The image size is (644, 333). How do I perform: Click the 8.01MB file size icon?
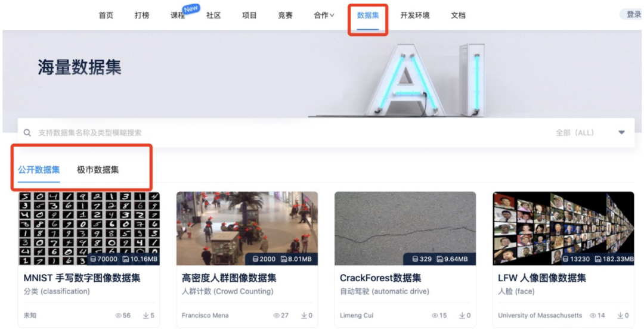(x=284, y=259)
